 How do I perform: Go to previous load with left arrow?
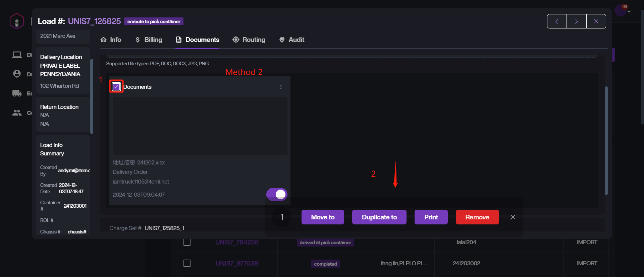click(557, 21)
